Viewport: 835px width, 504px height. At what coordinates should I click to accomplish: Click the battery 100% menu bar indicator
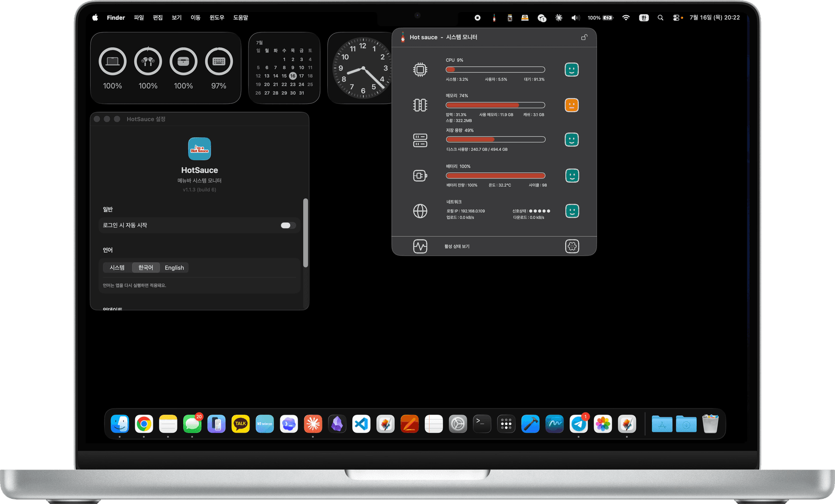[601, 18]
